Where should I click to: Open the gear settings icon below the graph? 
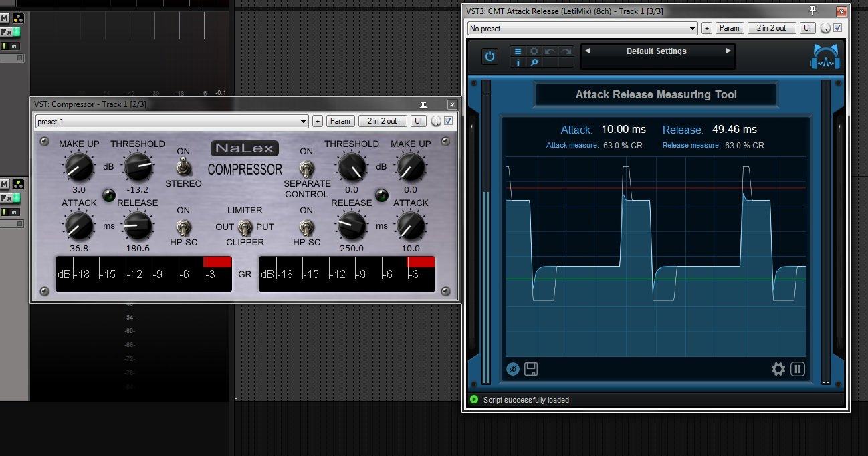point(778,369)
